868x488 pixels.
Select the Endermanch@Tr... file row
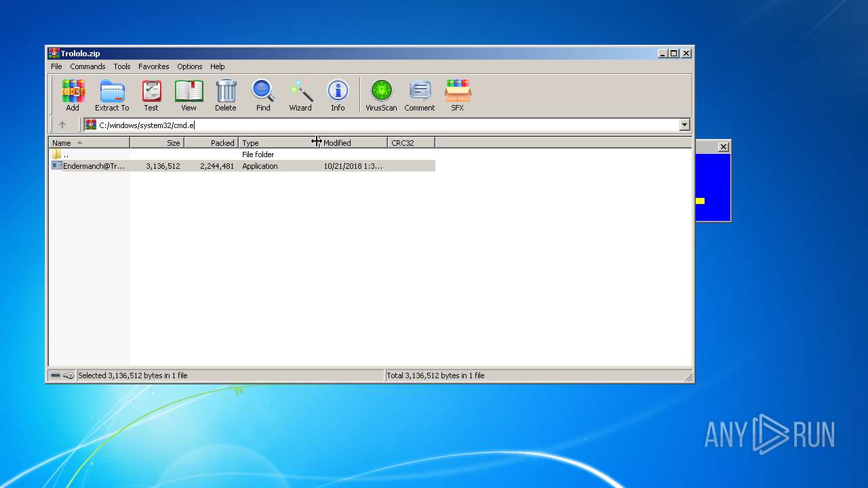[243, 166]
